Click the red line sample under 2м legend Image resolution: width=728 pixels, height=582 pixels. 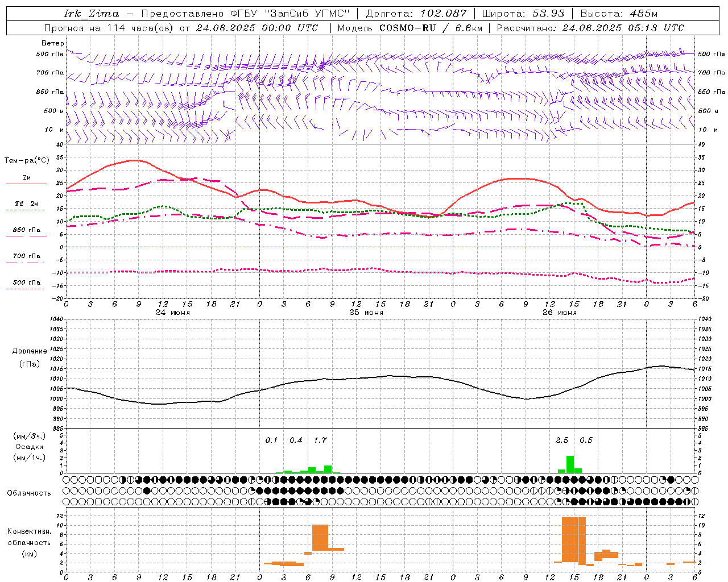(26, 184)
